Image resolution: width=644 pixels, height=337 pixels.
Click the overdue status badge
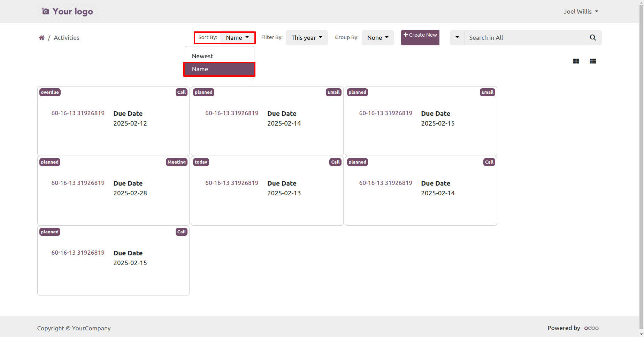click(x=50, y=92)
